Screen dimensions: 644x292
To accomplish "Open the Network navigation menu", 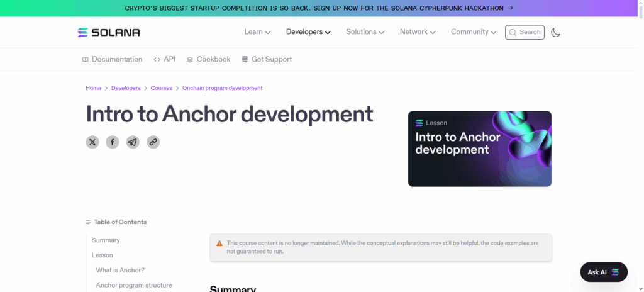I will coord(418,32).
